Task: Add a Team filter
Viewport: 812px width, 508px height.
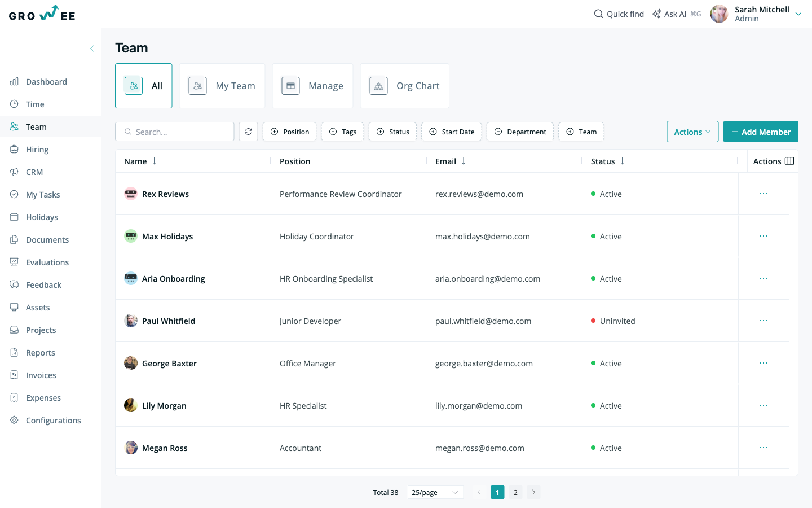Action: pyautogui.click(x=581, y=132)
